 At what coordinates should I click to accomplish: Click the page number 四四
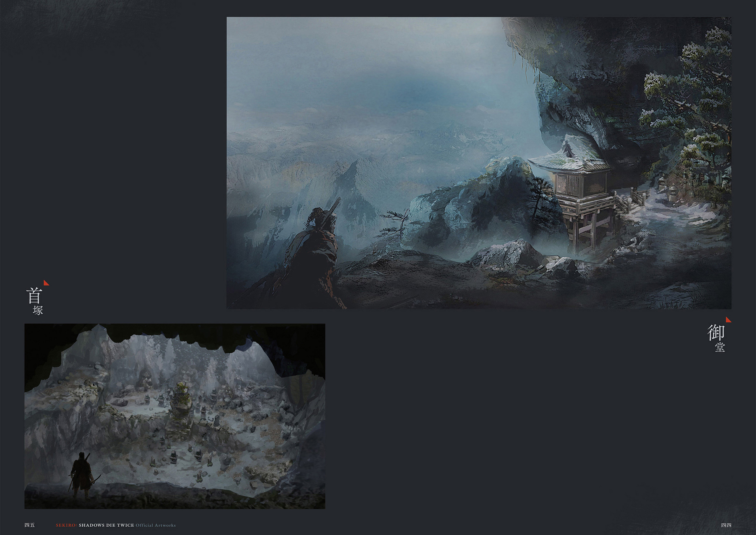pos(726,525)
